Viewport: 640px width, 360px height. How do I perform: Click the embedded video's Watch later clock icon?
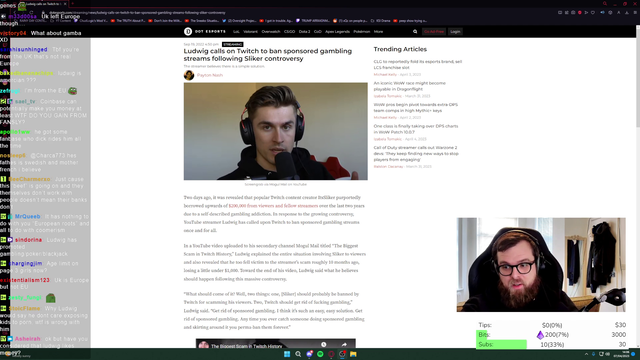[x=323, y=344]
